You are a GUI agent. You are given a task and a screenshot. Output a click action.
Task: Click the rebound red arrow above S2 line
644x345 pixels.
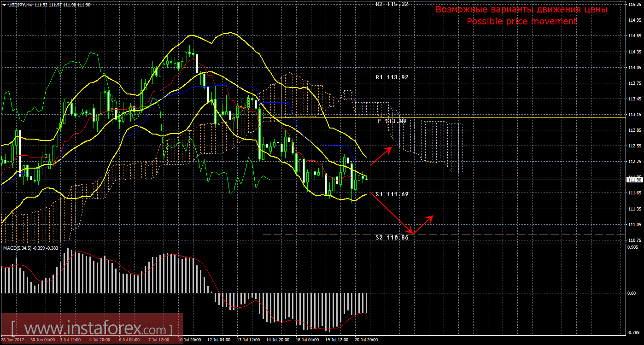pos(424,224)
